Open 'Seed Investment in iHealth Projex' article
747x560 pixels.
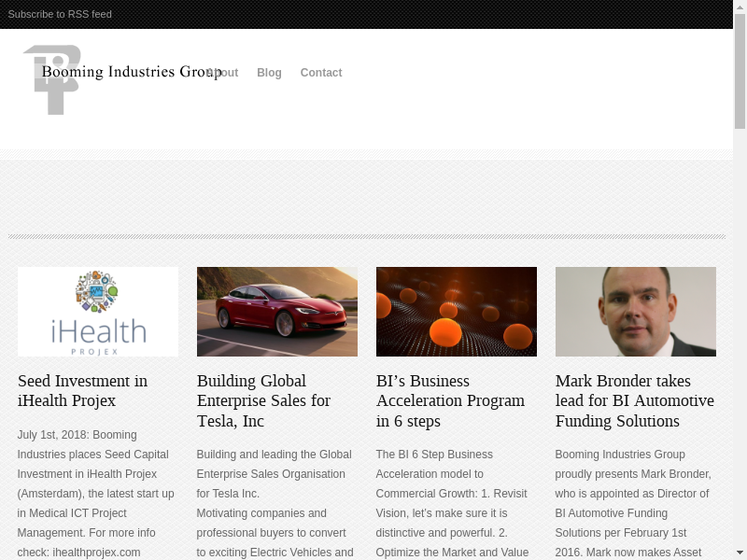click(82, 391)
